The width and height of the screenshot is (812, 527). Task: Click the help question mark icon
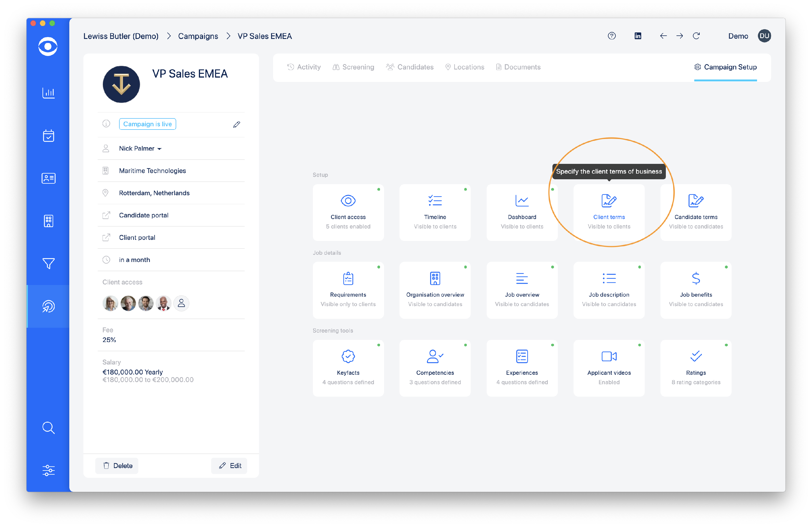click(x=611, y=36)
